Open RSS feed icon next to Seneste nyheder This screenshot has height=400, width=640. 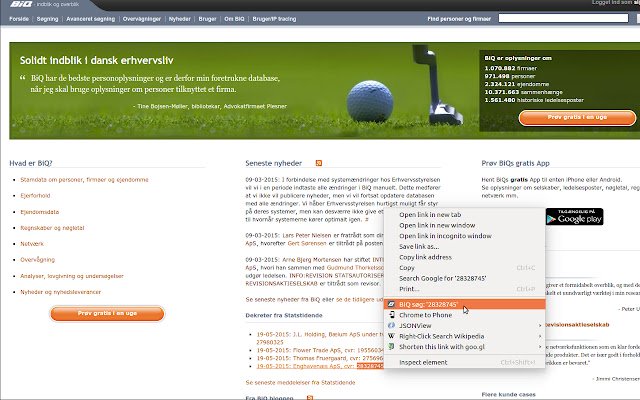pyautogui.click(x=319, y=163)
